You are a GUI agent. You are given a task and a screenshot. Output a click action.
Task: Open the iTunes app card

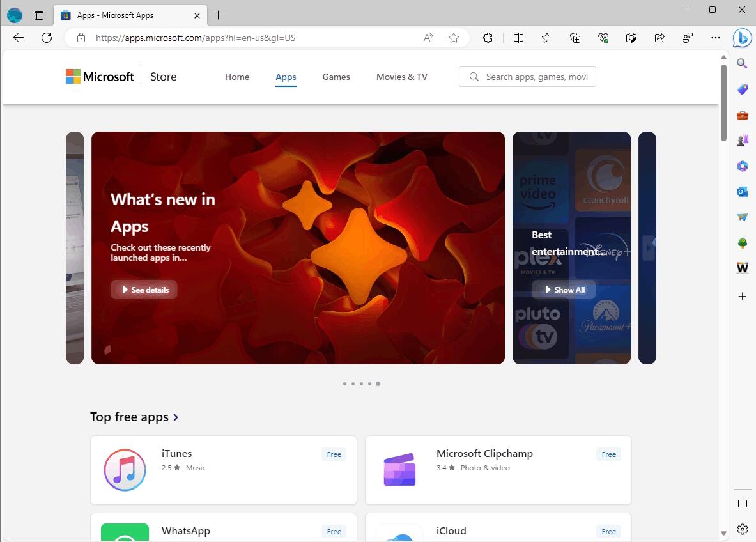click(x=224, y=470)
